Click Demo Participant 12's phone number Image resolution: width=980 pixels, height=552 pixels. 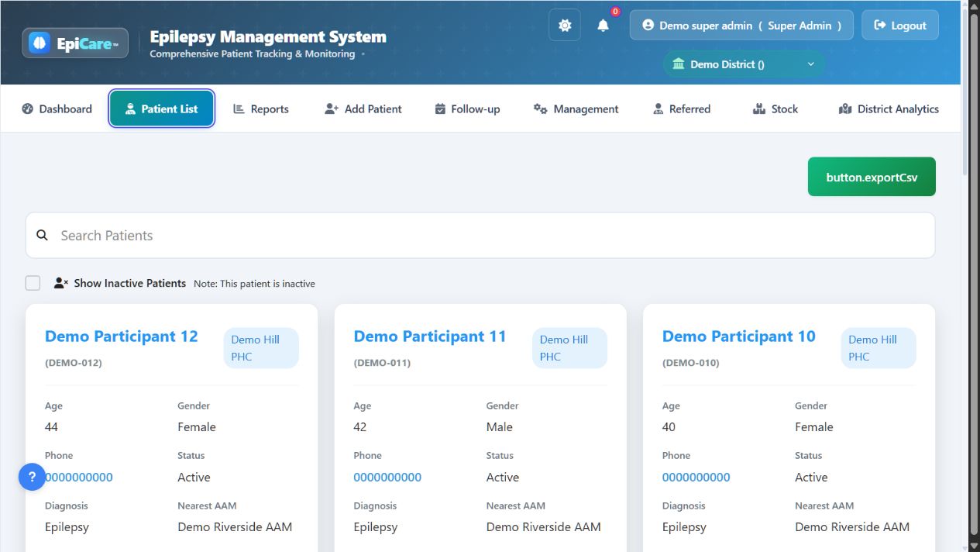click(x=79, y=478)
